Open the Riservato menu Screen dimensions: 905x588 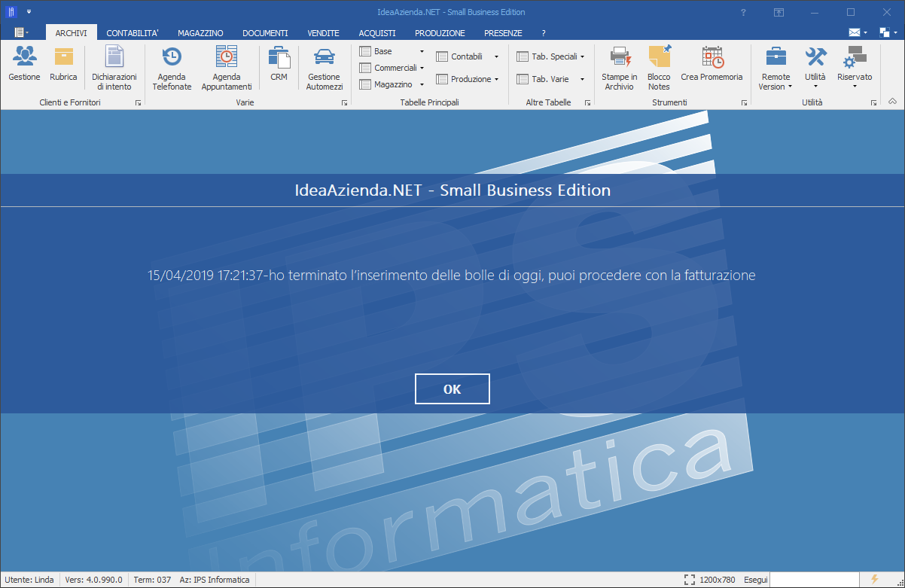click(855, 69)
